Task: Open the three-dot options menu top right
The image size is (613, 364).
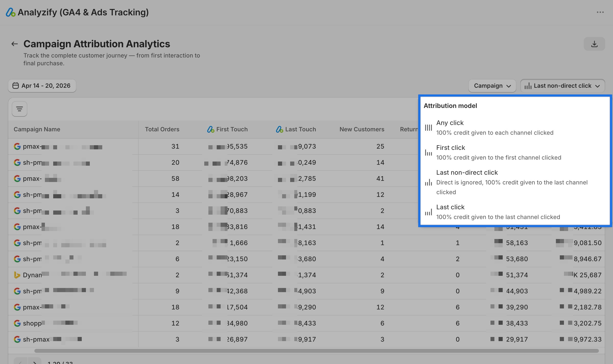Action: coord(601,12)
